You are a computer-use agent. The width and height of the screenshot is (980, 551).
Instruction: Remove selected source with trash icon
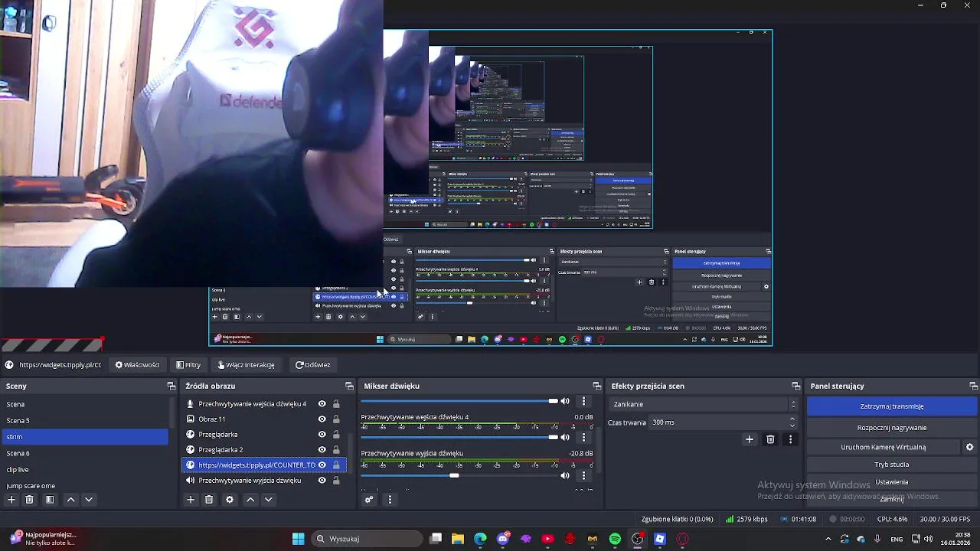point(209,500)
